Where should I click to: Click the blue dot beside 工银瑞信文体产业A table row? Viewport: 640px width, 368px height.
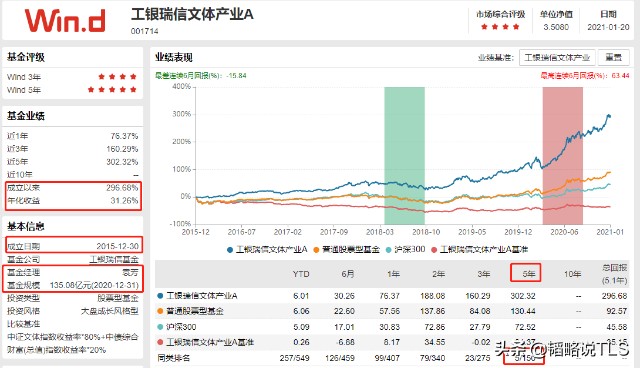(x=160, y=296)
